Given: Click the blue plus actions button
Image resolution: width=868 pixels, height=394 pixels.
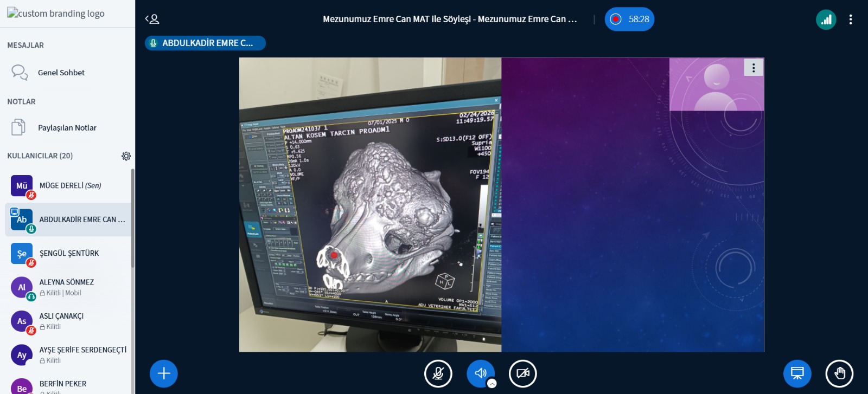Looking at the screenshot, I should 164,373.
